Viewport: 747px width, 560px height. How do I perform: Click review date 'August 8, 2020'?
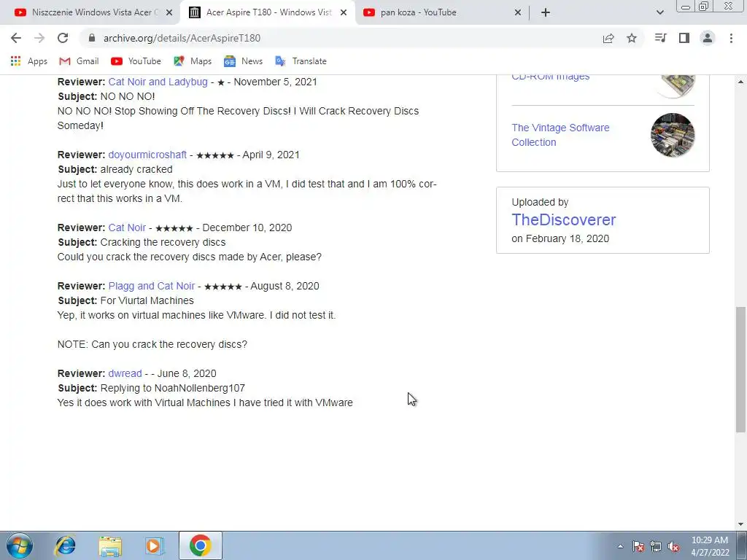285,286
